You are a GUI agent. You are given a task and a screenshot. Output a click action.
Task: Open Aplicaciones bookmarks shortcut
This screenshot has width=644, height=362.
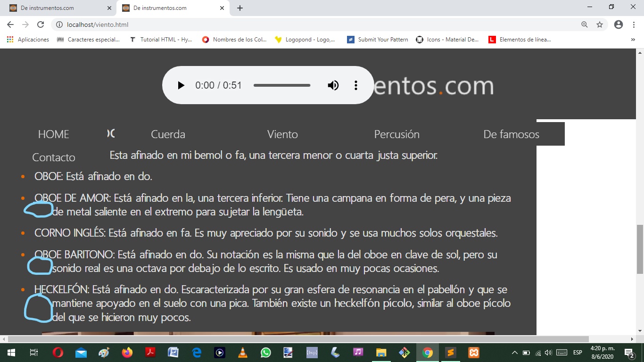(28, 40)
